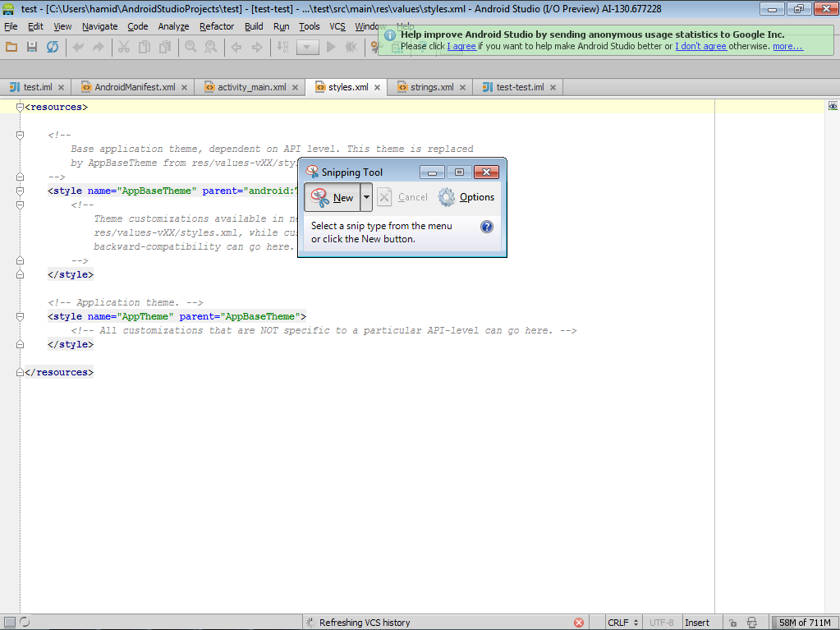Image resolution: width=840 pixels, height=630 pixels.
Task: Switch to the AndroidManifest.xml tab
Action: click(x=135, y=87)
